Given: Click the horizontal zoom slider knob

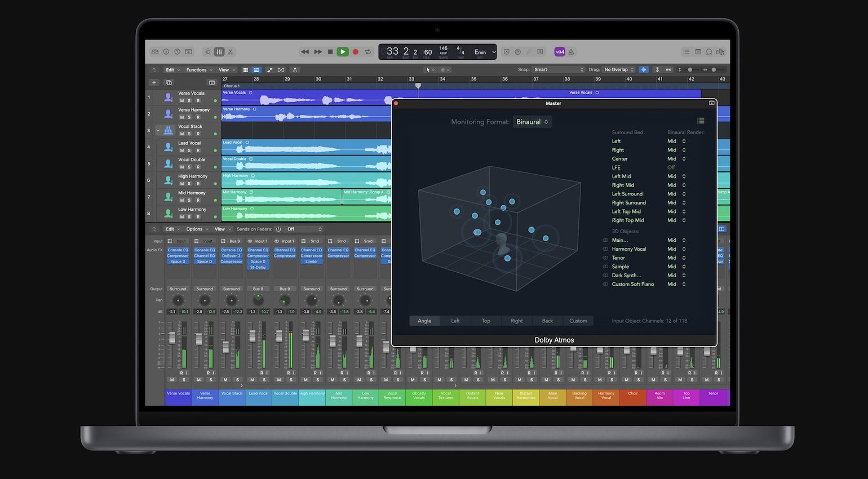Looking at the screenshot, I should pos(714,70).
